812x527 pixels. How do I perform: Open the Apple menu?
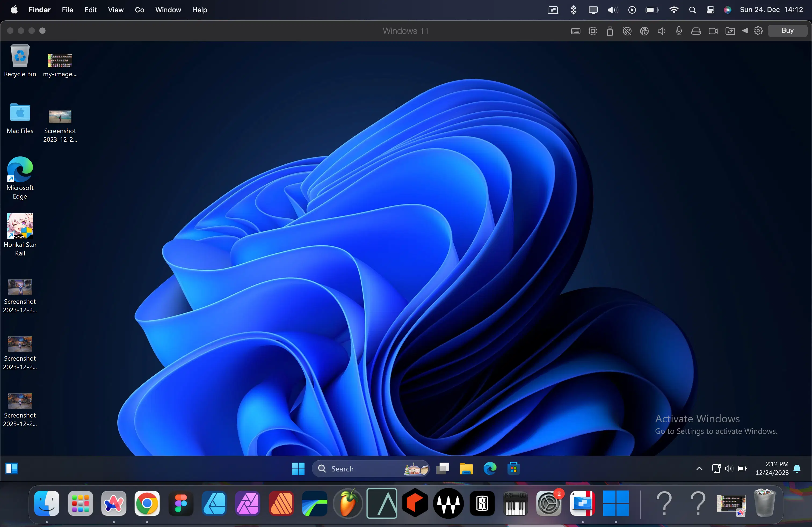click(14, 10)
